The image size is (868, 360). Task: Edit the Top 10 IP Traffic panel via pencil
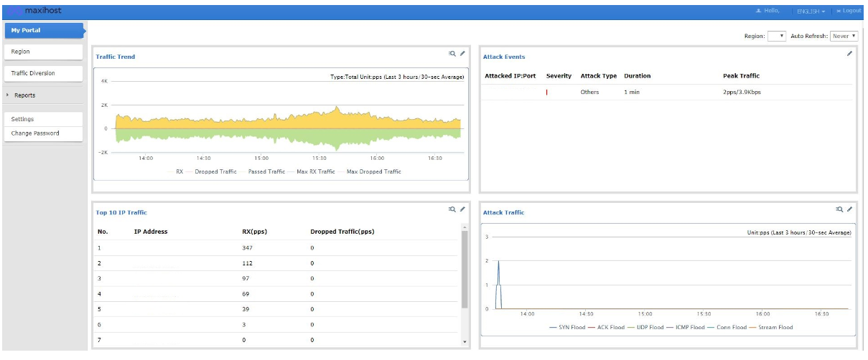point(462,209)
